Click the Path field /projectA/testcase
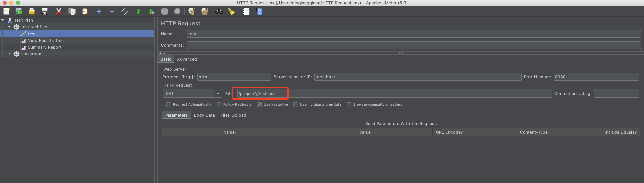 click(394, 93)
